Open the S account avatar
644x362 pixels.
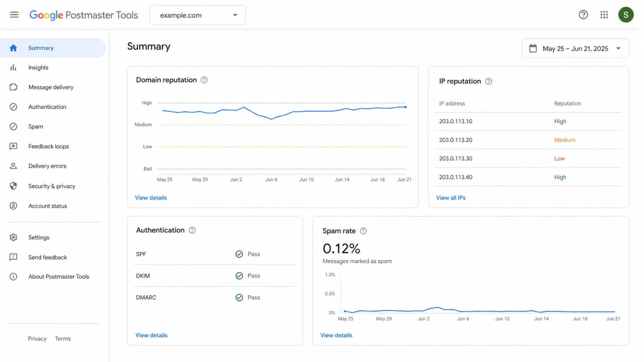coord(626,15)
